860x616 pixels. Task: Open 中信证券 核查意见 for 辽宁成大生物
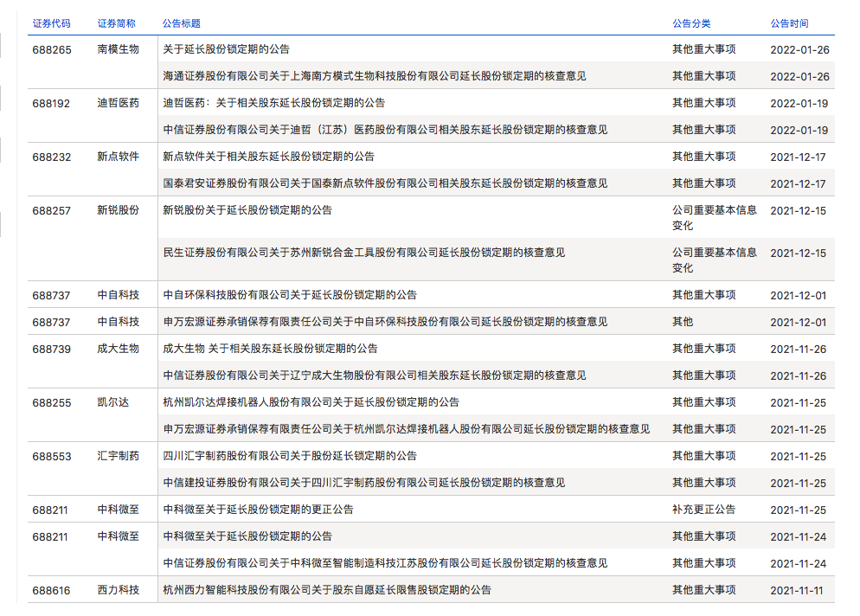pyautogui.click(x=375, y=375)
